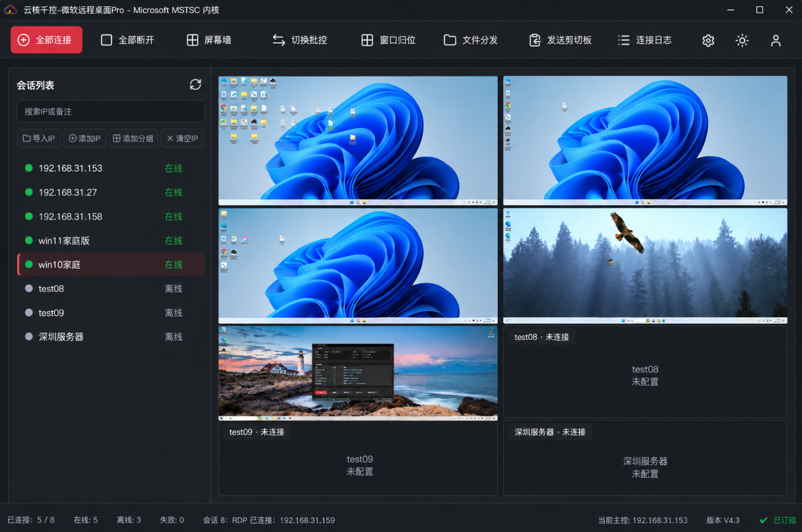Screen dimensions: 802x532
Task: Select the test08 session row
Action: click(111, 289)
